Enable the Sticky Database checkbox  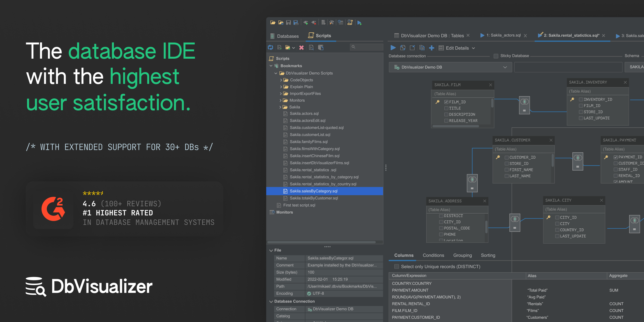point(496,56)
